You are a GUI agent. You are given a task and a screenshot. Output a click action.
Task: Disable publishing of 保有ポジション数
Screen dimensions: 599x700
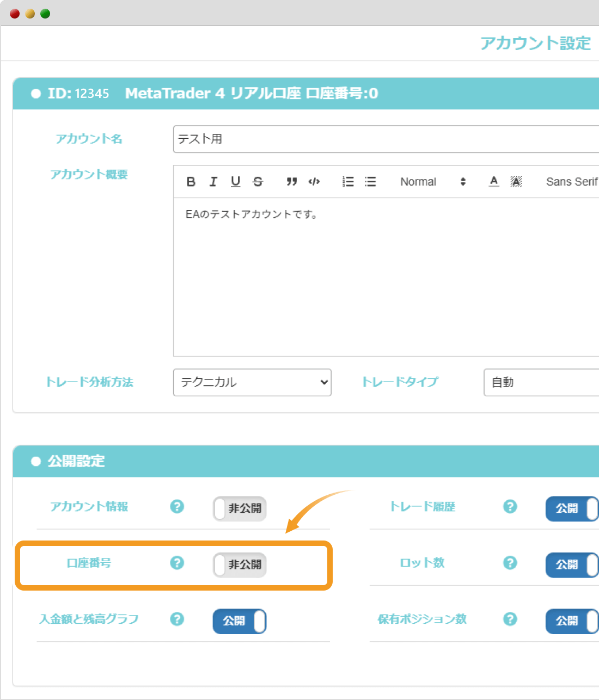click(x=571, y=621)
